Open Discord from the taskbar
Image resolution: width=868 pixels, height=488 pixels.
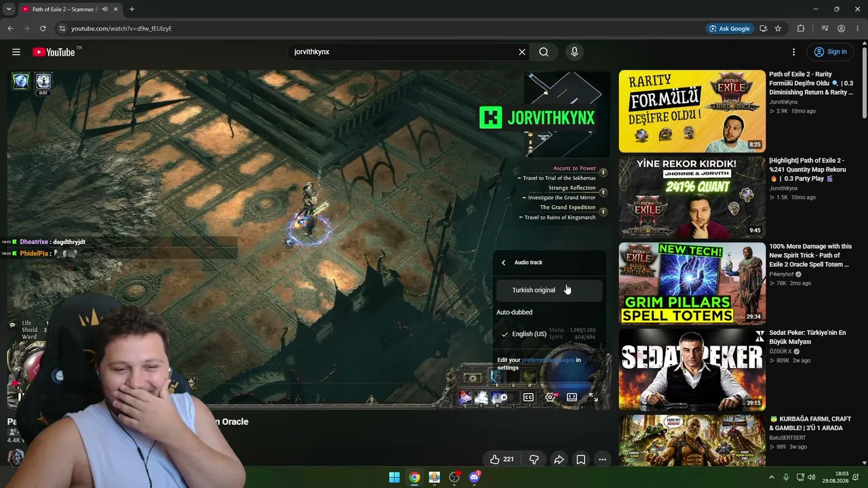475,477
